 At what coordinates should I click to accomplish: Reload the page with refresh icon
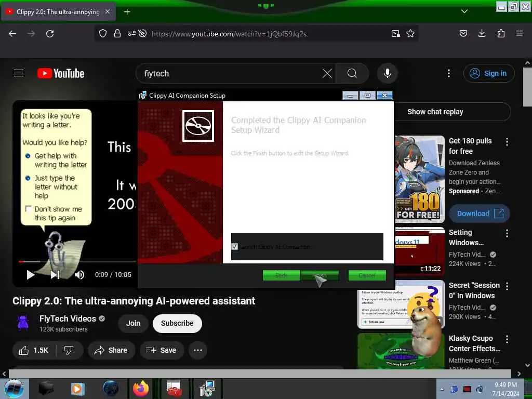point(50,34)
